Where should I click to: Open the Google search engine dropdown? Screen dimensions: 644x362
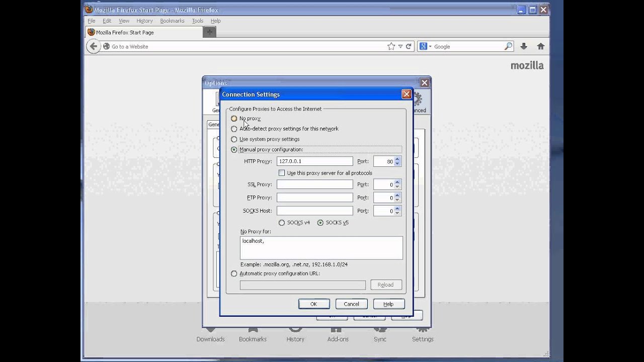(x=425, y=46)
